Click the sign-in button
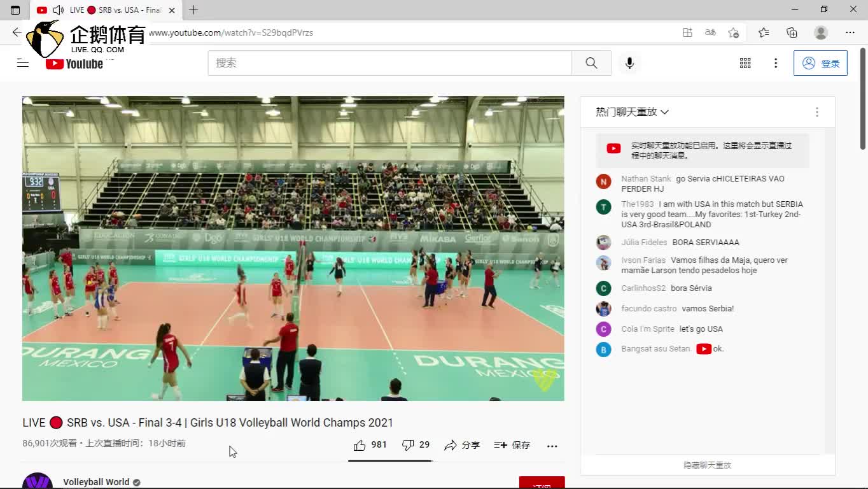The image size is (868, 489). click(x=820, y=63)
